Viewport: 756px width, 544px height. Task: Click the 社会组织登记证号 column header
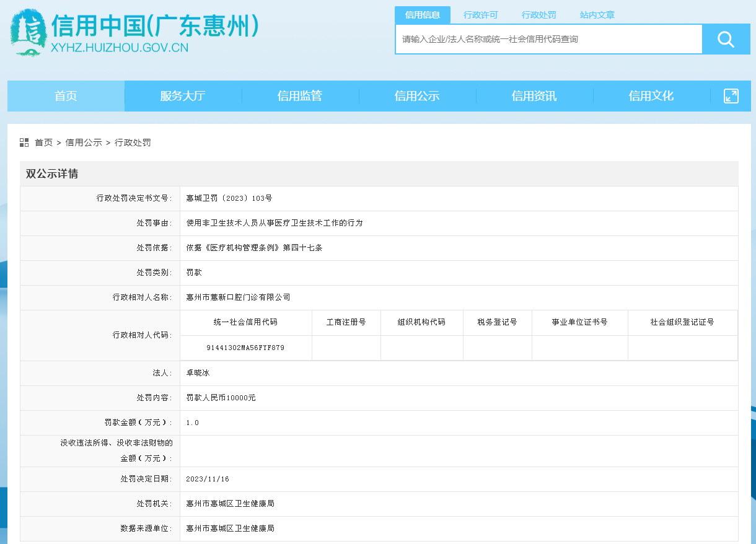[682, 322]
